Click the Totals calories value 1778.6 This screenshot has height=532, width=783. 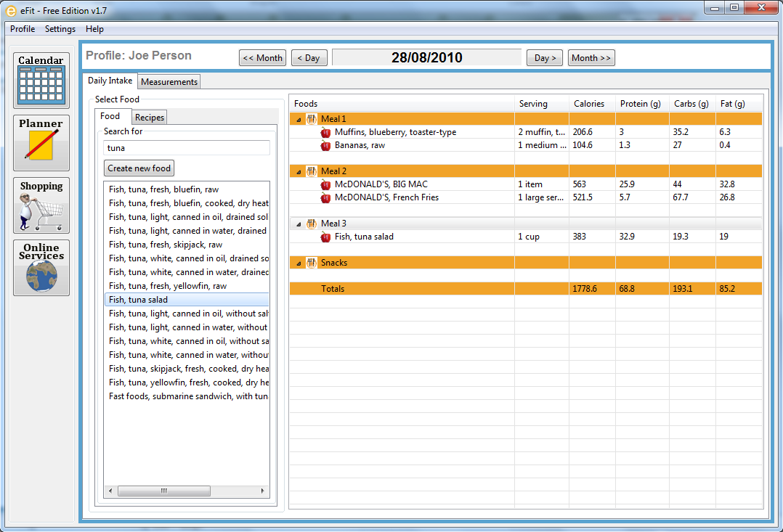pos(585,289)
